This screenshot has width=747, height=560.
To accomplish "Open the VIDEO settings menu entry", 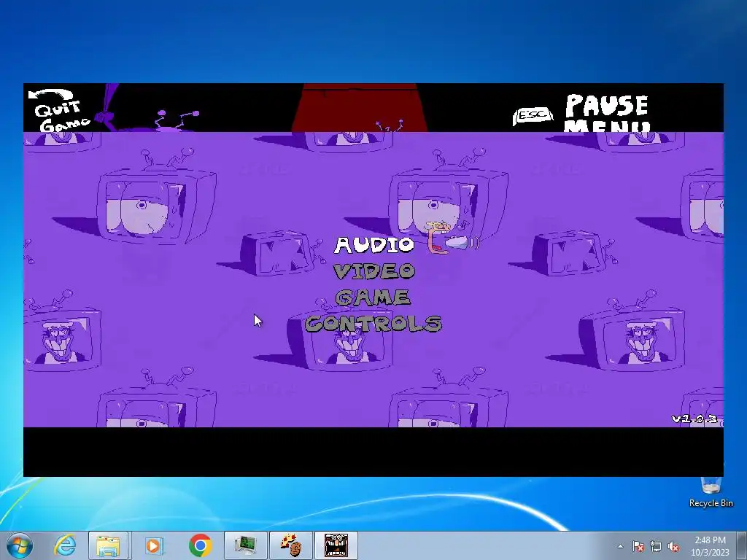I will 374,271.
